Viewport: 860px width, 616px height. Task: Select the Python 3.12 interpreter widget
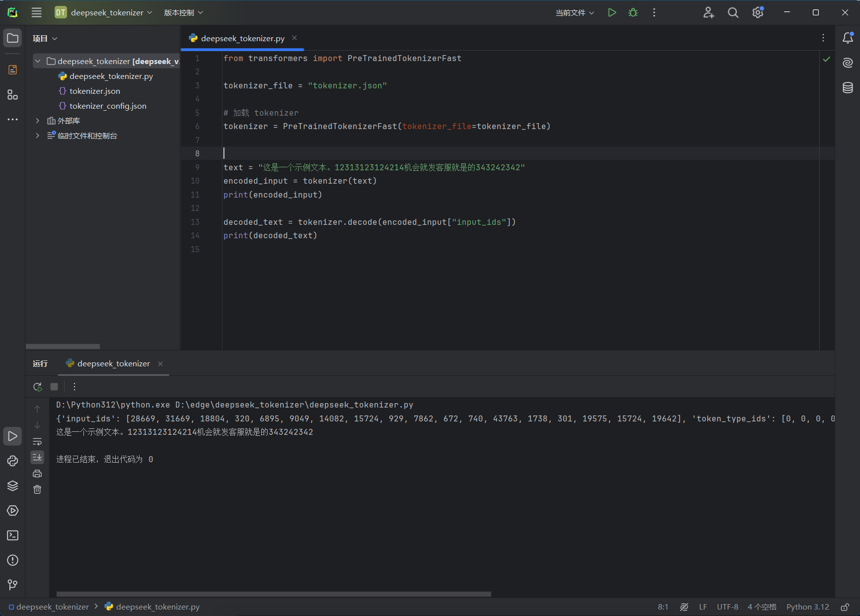pos(807,607)
